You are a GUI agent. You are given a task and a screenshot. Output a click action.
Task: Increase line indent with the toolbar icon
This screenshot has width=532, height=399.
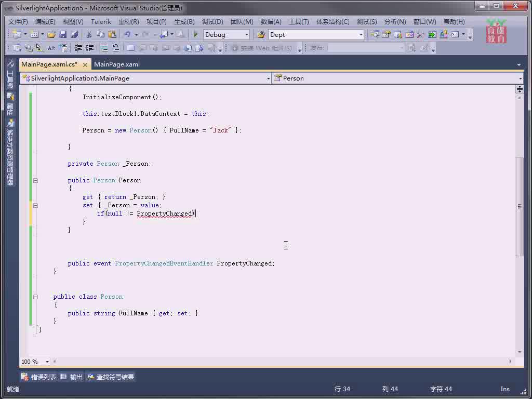(89, 48)
